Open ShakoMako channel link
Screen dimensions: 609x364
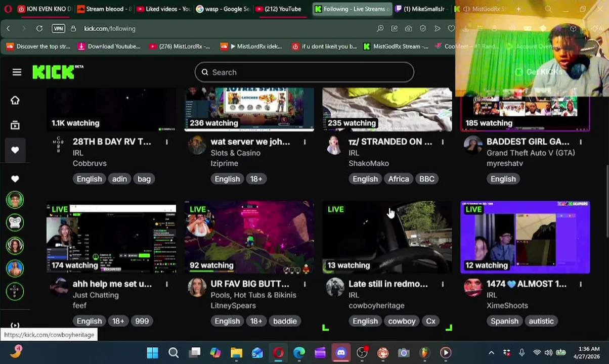[369, 163]
